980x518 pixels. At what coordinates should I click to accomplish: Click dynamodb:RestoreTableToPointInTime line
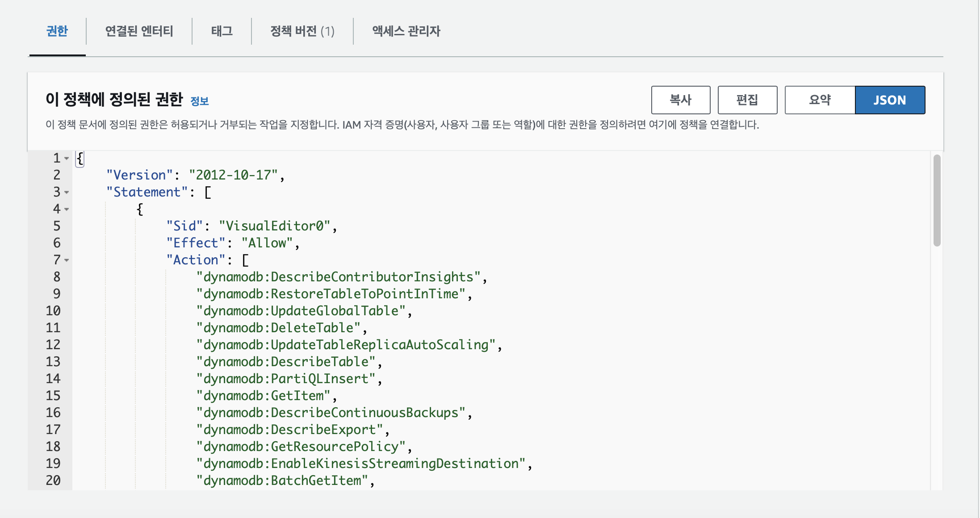[x=334, y=294]
